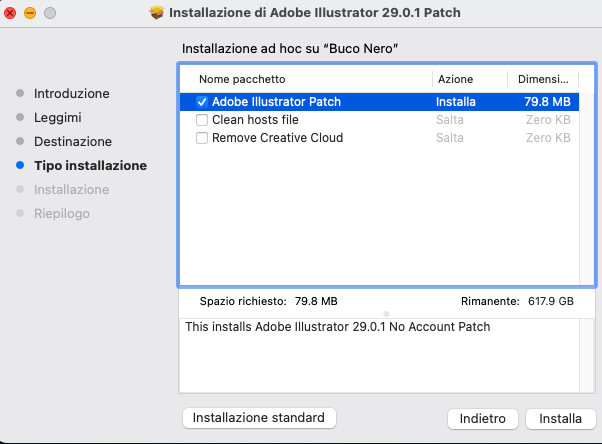Tick the Remove Creative Cloud checkbox
The width and height of the screenshot is (602, 444).
click(202, 138)
